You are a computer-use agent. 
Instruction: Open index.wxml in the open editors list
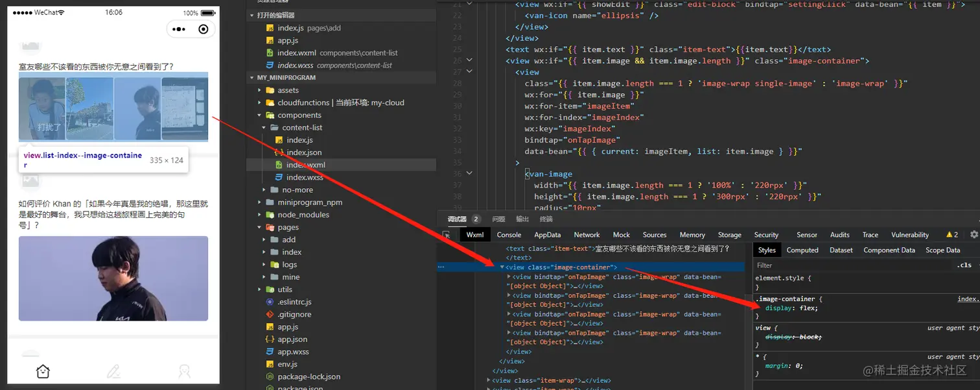point(332,53)
